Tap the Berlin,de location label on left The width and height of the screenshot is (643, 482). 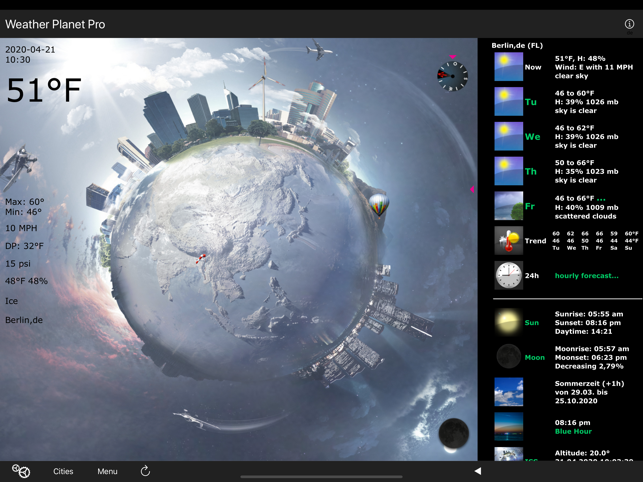(24, 320)
